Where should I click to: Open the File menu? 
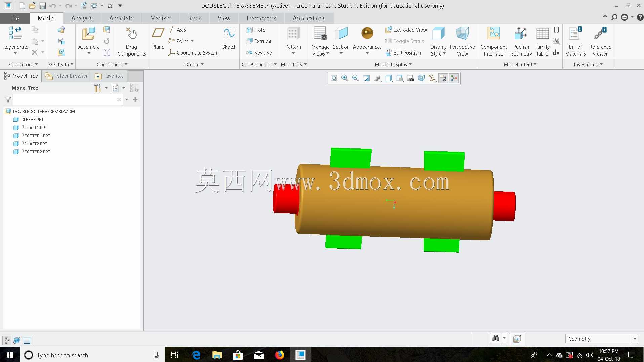[15, 18]
